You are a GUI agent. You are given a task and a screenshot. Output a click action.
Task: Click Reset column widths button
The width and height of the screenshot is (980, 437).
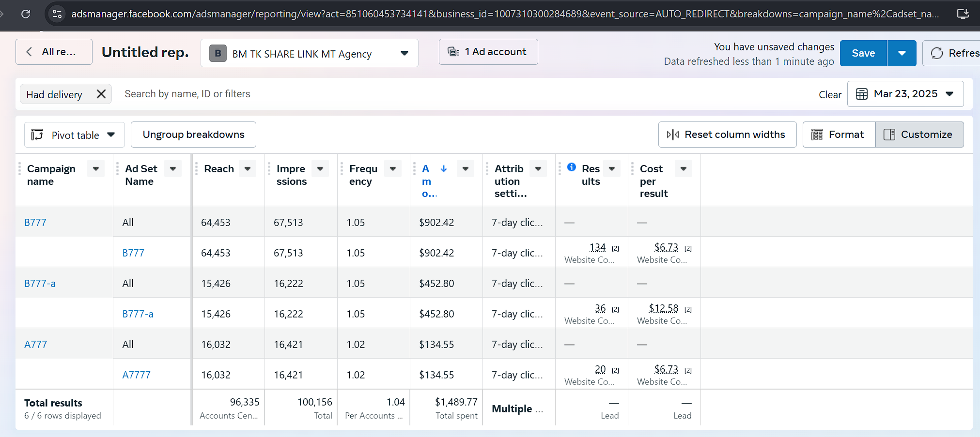[727, 135]
